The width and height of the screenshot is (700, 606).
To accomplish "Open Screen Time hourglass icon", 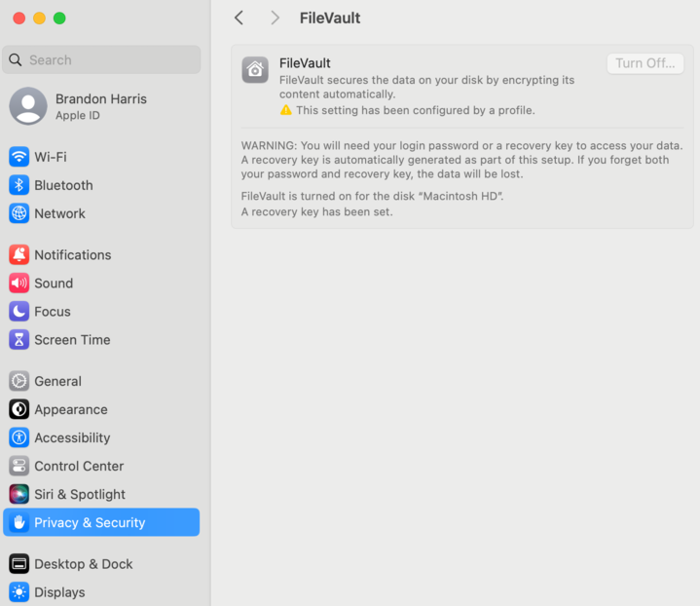I will coord(18,340).
